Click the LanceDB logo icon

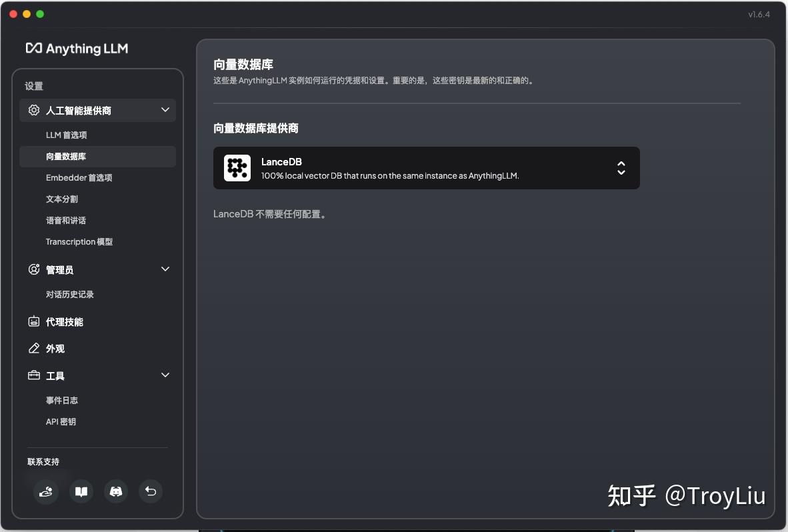(x=237, y=168)
